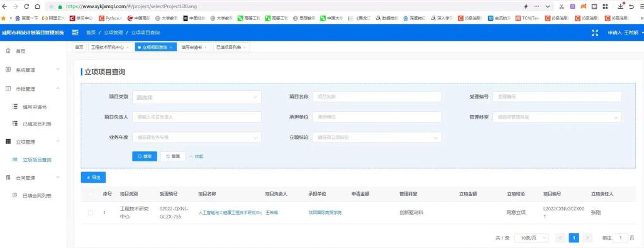Toggle fullscreen icon in blue header

[x=594, y=33]
